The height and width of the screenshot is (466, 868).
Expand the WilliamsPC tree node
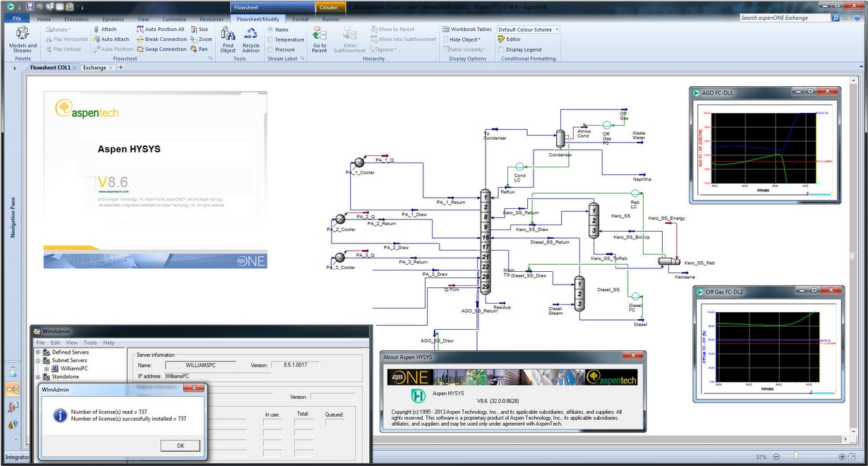pos(47,369)
